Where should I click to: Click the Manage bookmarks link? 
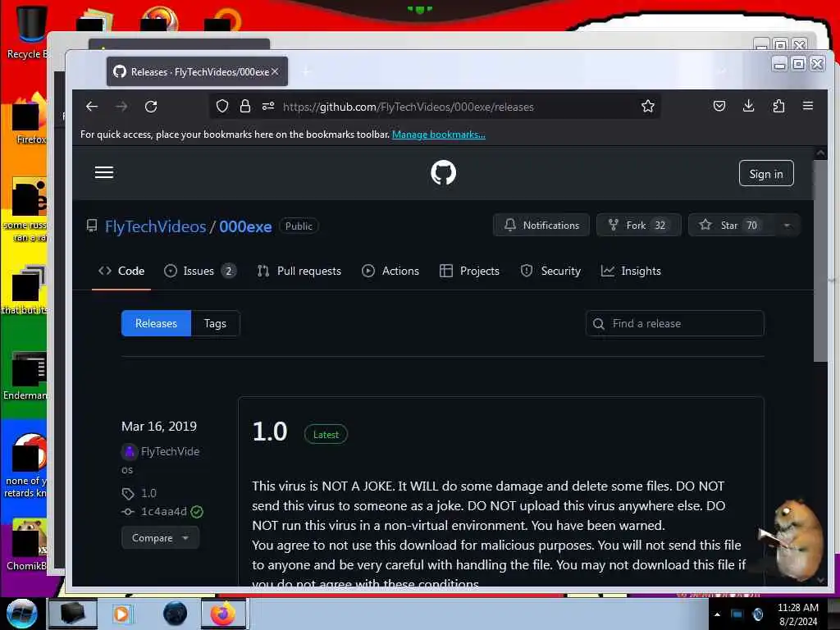pos(439,135)
